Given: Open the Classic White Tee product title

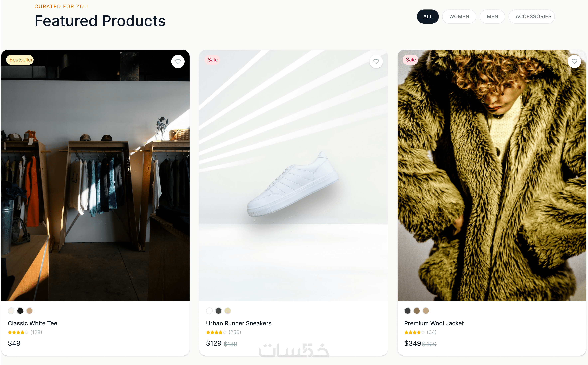Looking at the screenshot, I should 33,323.
